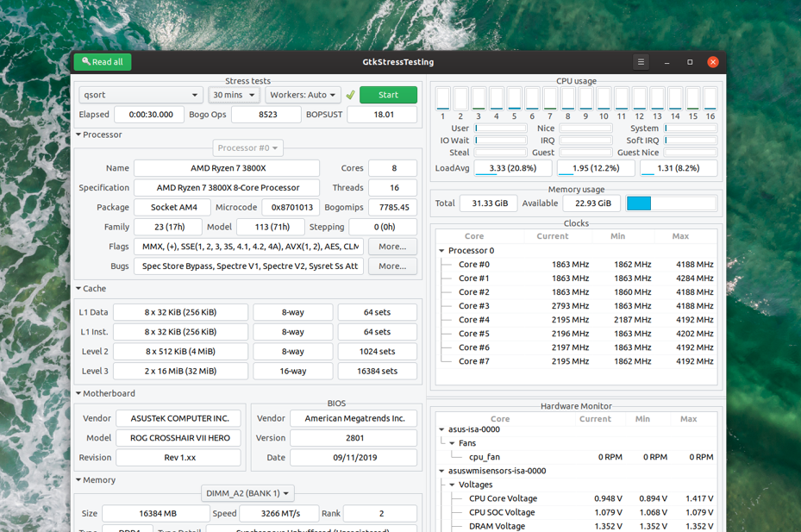
Task: Click the Bugs text field
Action: 249,266
